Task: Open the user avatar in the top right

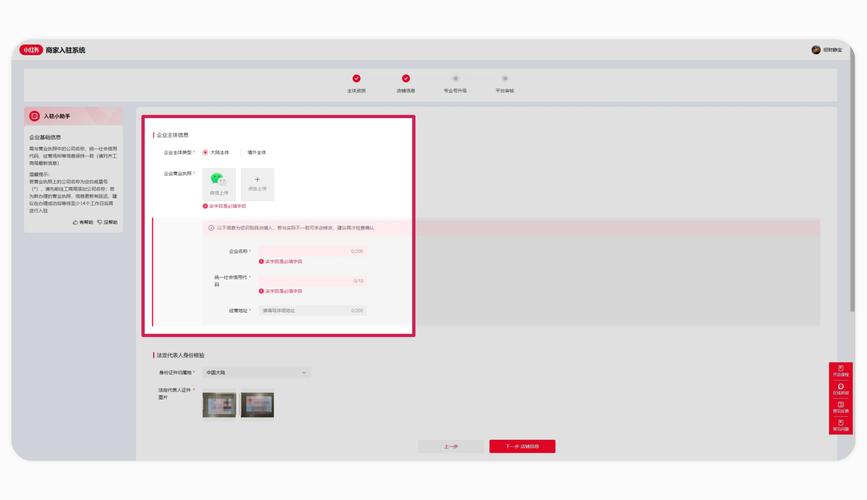Action: pos(816,50)
